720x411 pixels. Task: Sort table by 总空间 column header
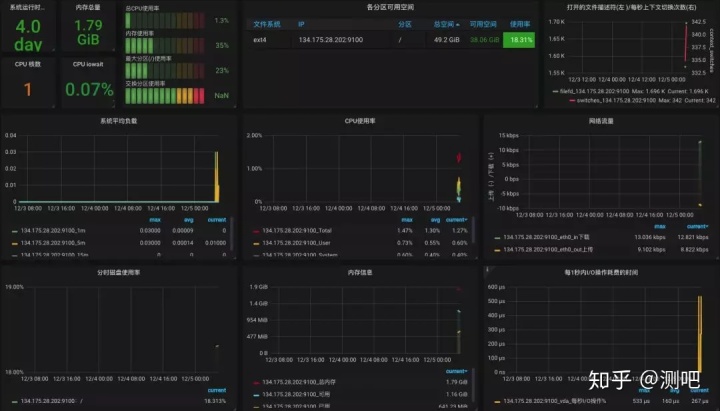tap(446, 24)
